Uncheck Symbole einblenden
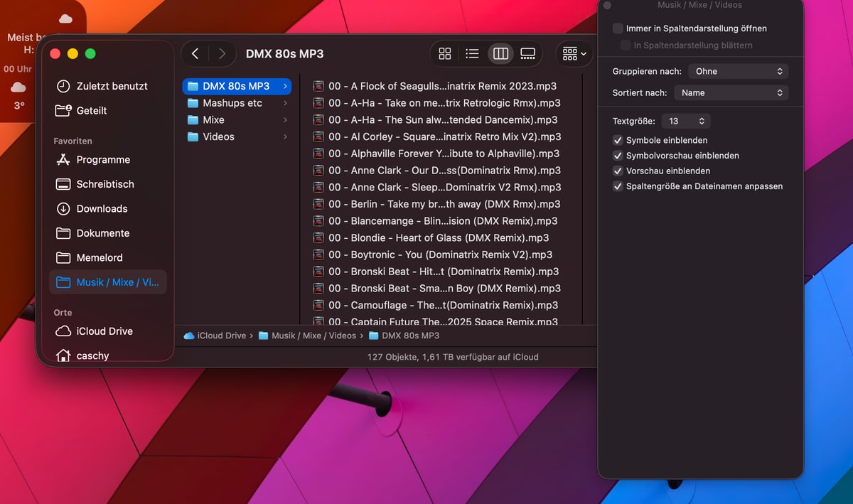 618,140
